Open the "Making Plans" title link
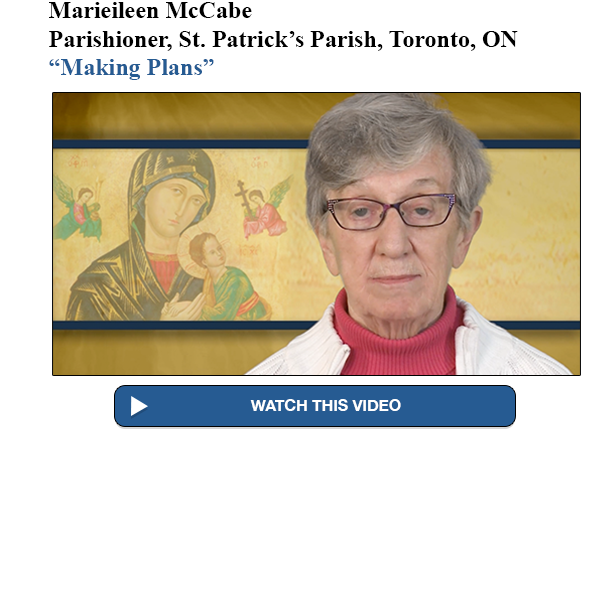The image size is (603, 592). coord(131,67)
